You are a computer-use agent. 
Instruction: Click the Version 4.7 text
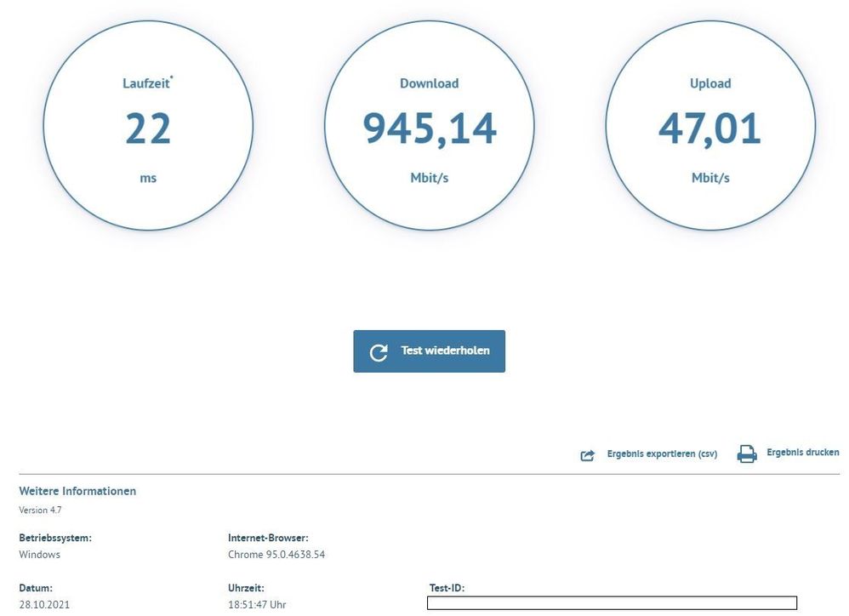40,510
